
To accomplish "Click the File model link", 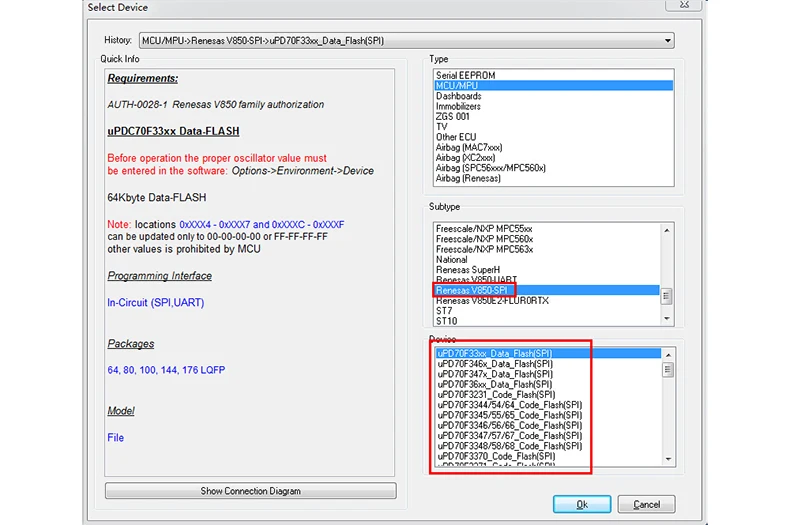I will [115, 437].
